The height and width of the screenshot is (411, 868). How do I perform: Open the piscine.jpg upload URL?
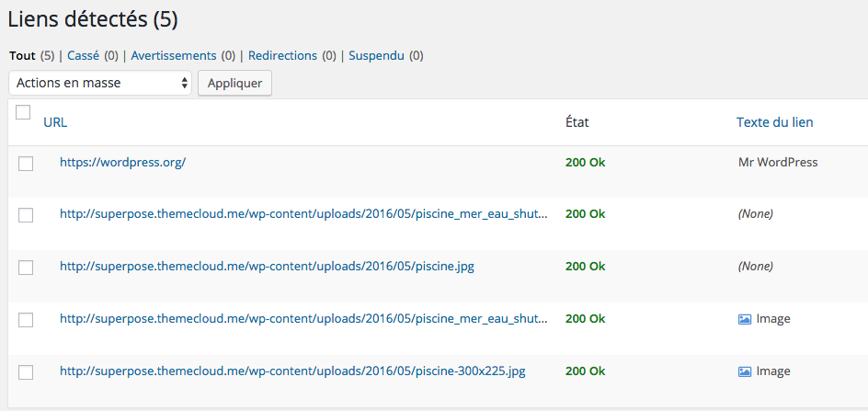tap(267, 267)
